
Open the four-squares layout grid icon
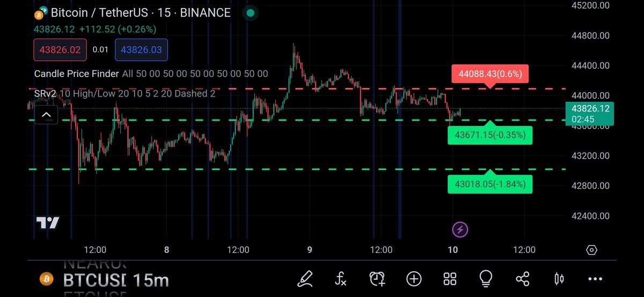point(450,278)
